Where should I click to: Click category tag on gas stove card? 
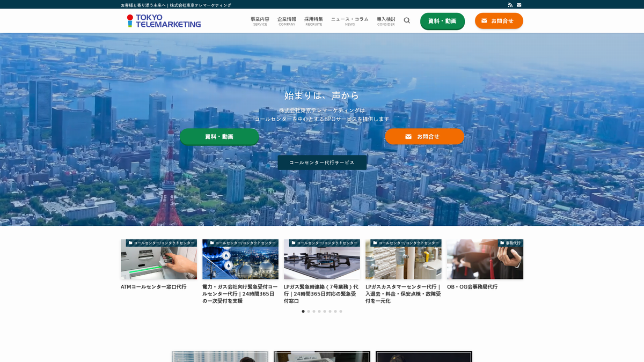[x=325, y=243]
